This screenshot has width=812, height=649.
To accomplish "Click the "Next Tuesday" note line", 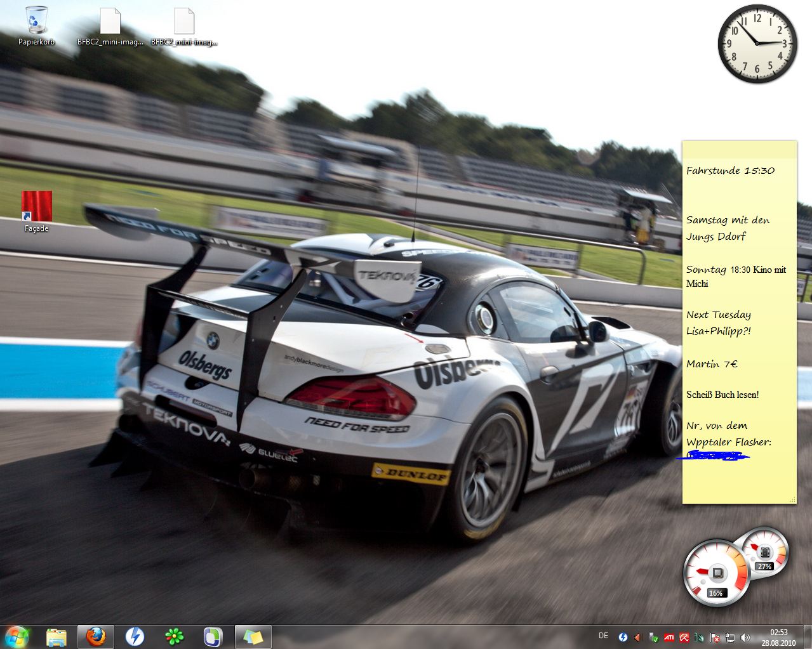I will (x=719, y=315).
